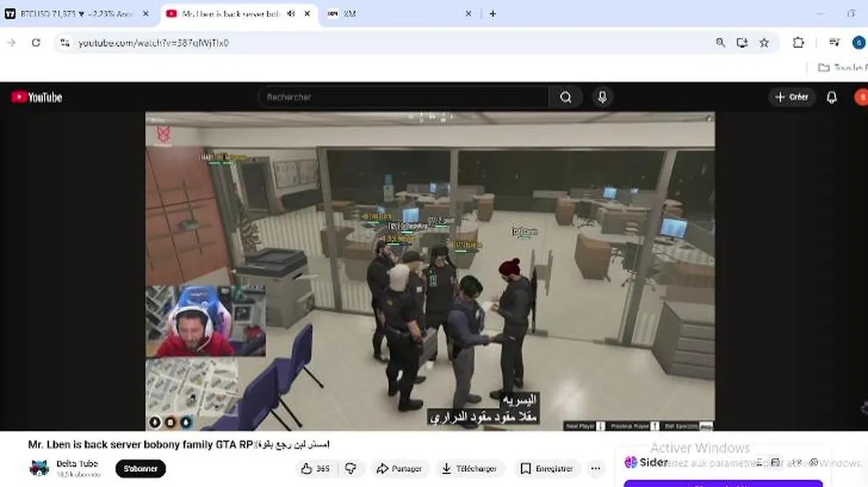Image resolution: width=868 pixels, height=487 pixels.
Task: Mute the YouTube tab via speaker icon
Action: [291, 14]
